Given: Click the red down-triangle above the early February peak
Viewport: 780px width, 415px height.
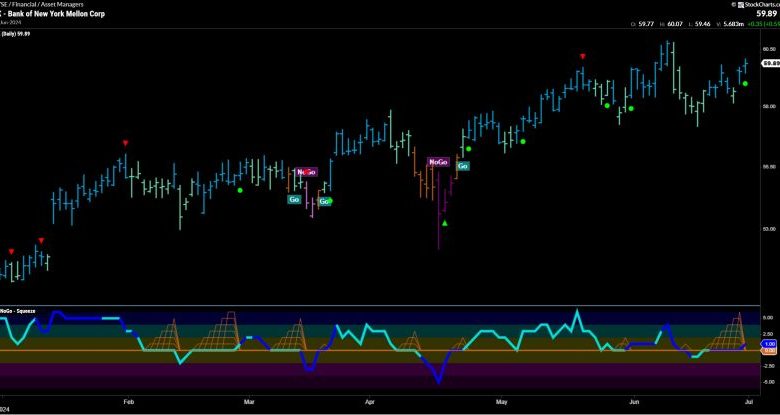Looking at the screenshot, I should [x=125, y=143].
